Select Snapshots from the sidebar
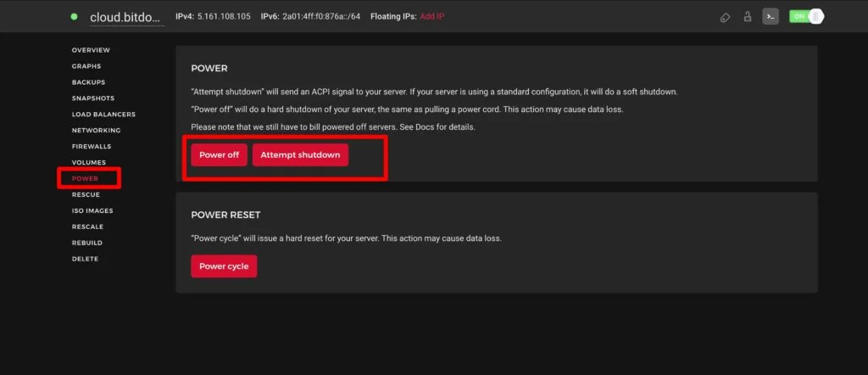868x375 pixels. click(92, 98)
